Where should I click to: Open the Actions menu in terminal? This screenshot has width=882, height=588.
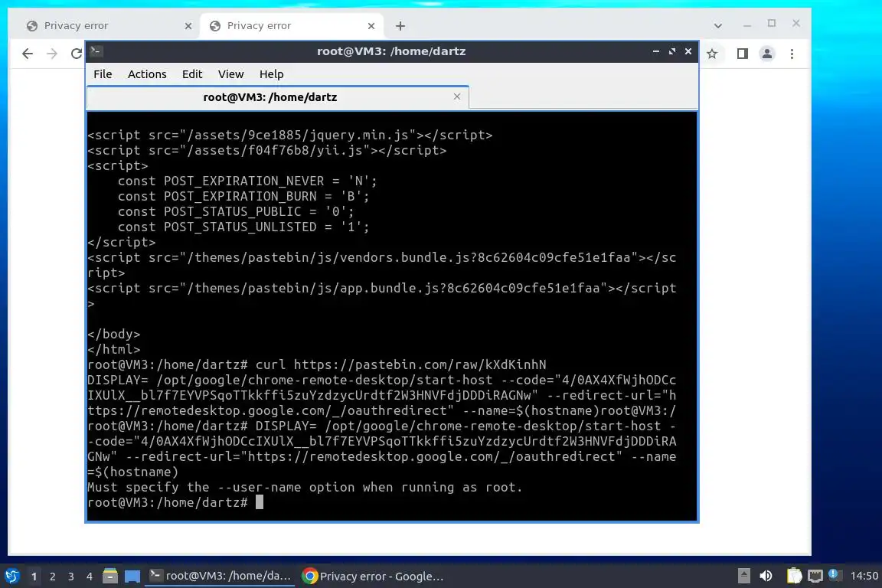(x=147, y=74)
